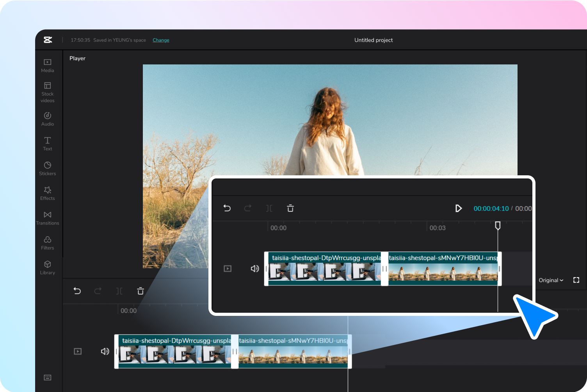Click Split in the lower timeline toolbar
Image resolution: width=587 pixels, height=392 pixels.
point(119,291)
